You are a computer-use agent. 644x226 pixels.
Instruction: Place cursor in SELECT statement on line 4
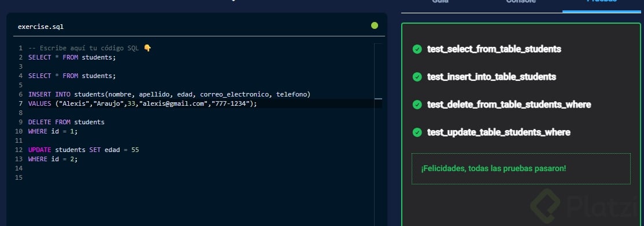pos(72,76)
